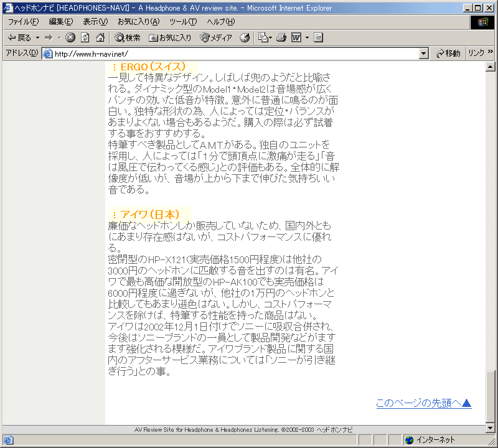The image size is (498, 448).
Task: Open the Edit button dropdown arrow
Action: coord(307,38)
